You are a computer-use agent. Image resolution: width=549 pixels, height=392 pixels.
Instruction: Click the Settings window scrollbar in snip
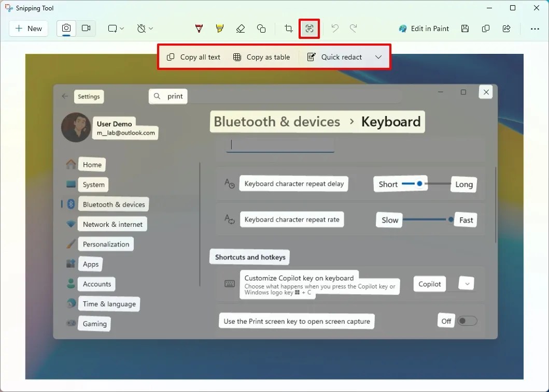496,205
